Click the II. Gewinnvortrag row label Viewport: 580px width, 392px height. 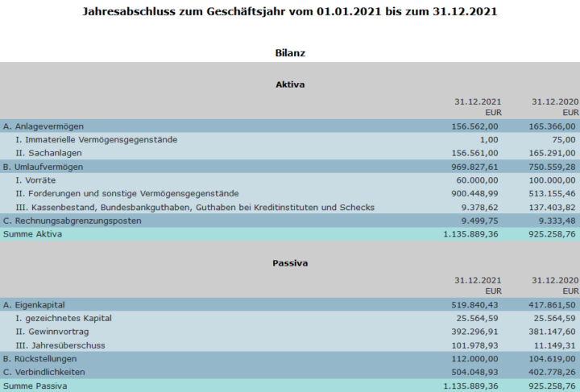tap(52, 332)
